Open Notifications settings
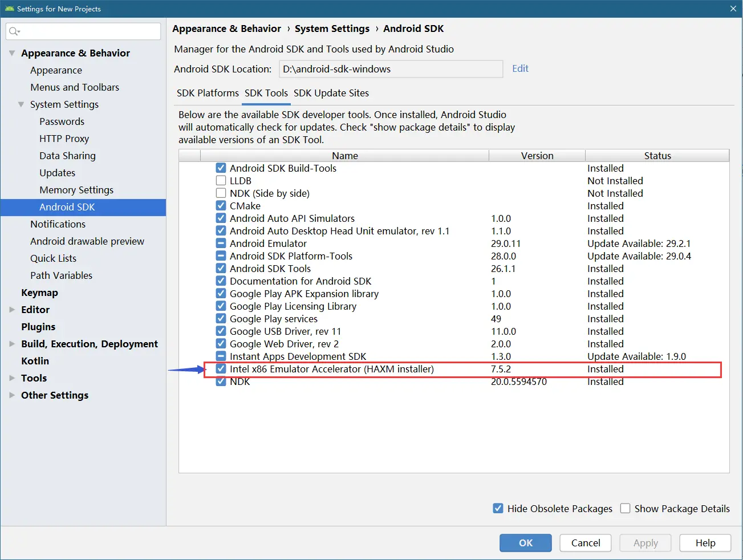Image resolution: width=743 pixels, height=560 pixels. click(x=58, y=224)
